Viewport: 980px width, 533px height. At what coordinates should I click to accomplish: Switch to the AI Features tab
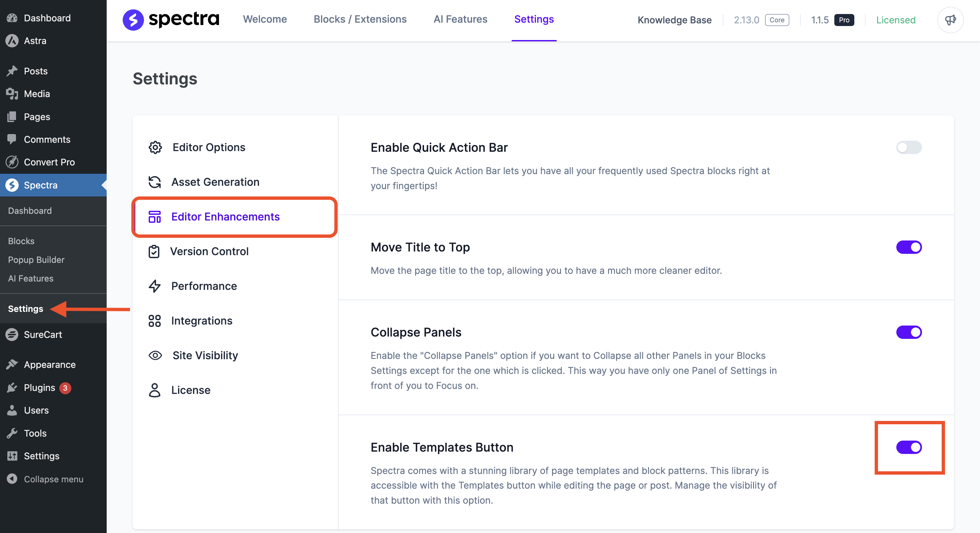click(x=460, y=19)
